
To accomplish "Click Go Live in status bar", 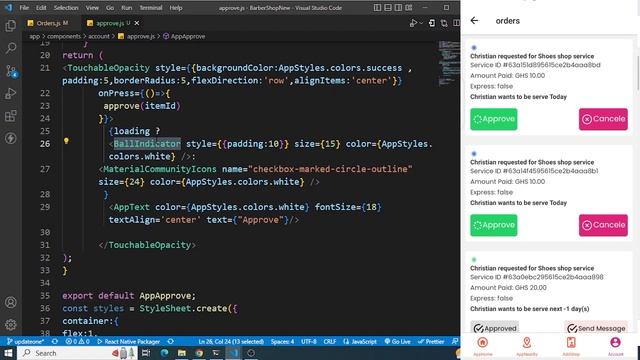I will (x=397, y=342).
